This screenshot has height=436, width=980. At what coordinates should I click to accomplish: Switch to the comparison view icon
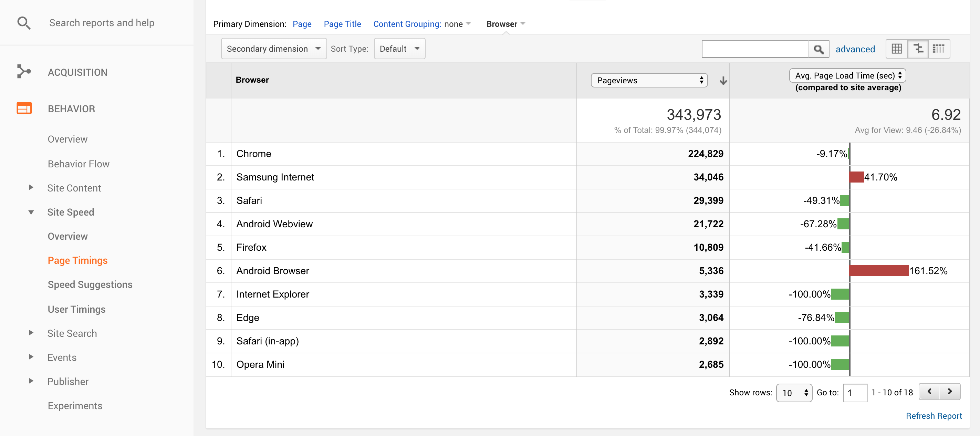point(918,49)
